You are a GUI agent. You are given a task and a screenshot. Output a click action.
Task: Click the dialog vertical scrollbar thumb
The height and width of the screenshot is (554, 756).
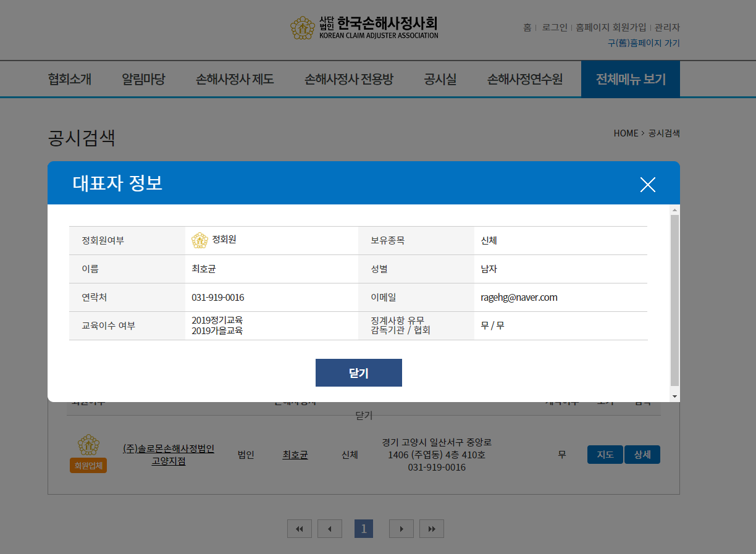click(674, 300)
